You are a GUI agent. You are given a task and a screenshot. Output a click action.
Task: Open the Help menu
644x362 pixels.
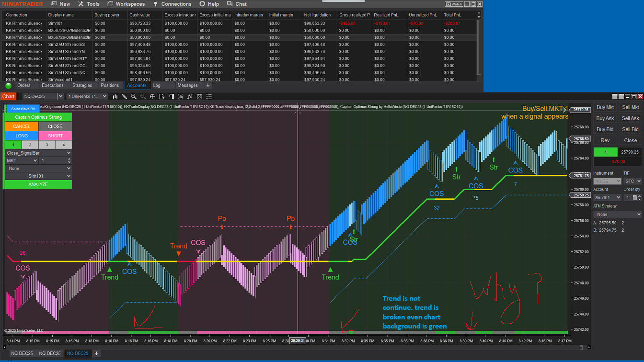coord(209,4)
